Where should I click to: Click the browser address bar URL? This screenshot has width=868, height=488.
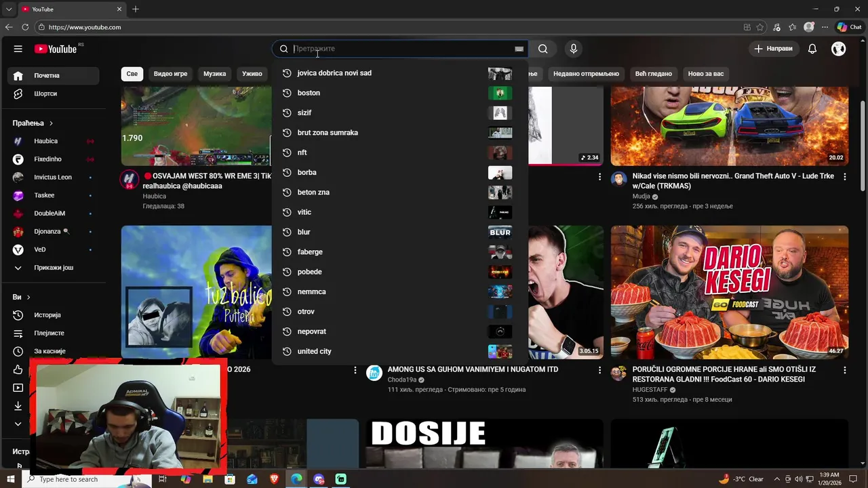(x=85, y=27)
